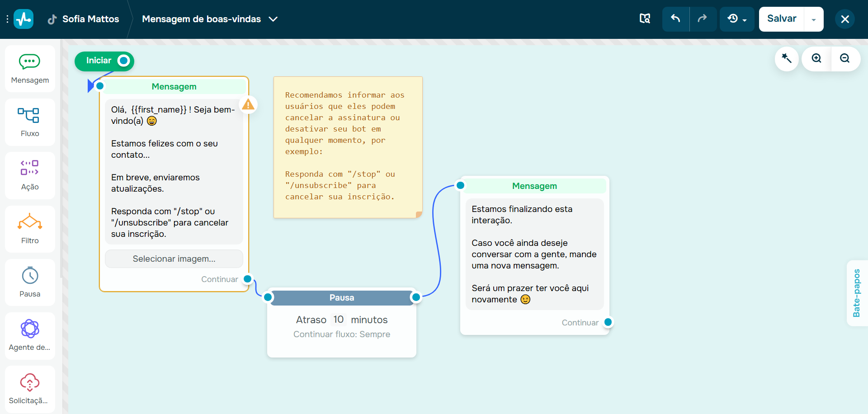Viewport: 868px width, 414px height.
Task: Select the Mensagem block in the sidebar
Action: pyautogui.click(x=29, y=68)
